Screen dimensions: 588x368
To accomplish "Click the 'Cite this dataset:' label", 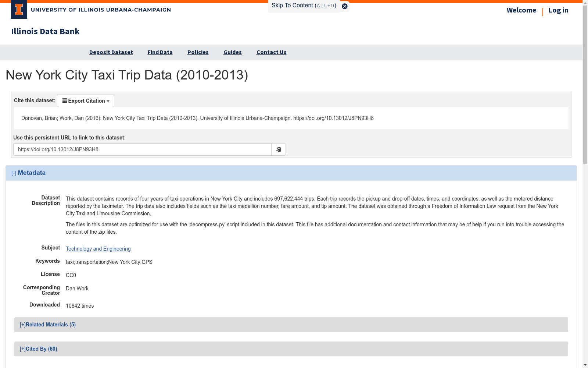I will [x=35, y=100].
